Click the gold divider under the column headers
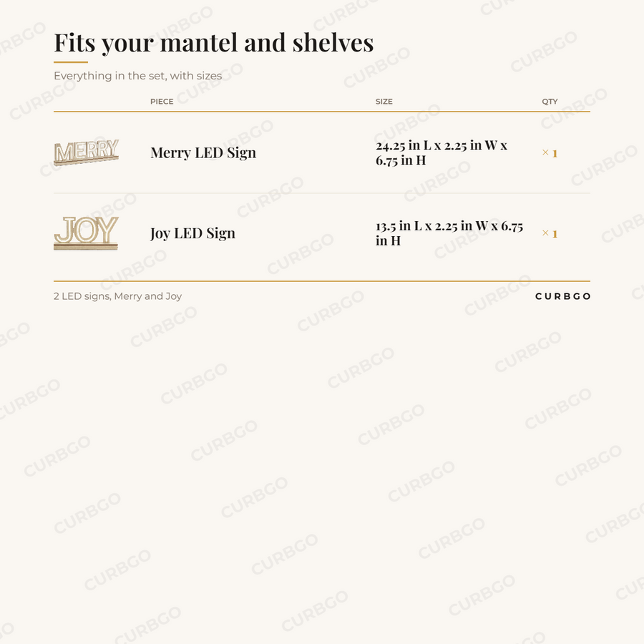Screen dimensions: 644x644 click(x=322, y=112)
